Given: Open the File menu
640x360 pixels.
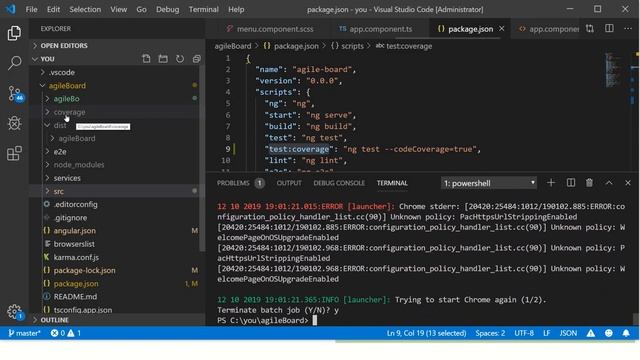Looking at the screenshot, I should pos(31,9).
